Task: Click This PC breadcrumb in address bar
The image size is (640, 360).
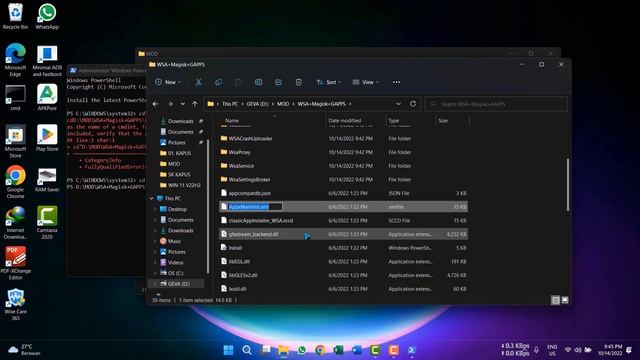Action: click(230, 104)
